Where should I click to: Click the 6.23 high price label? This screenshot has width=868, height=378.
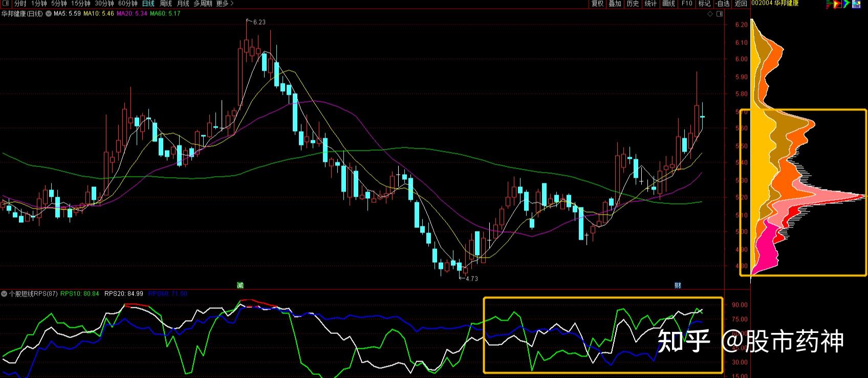pyautogui.click(x=259, y=22)
